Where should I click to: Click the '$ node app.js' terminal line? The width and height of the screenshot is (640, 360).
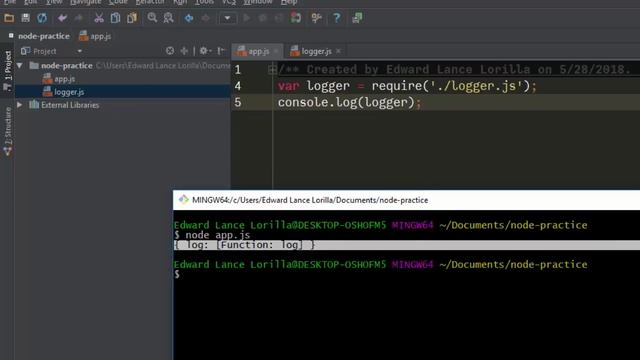coord(212,235)
